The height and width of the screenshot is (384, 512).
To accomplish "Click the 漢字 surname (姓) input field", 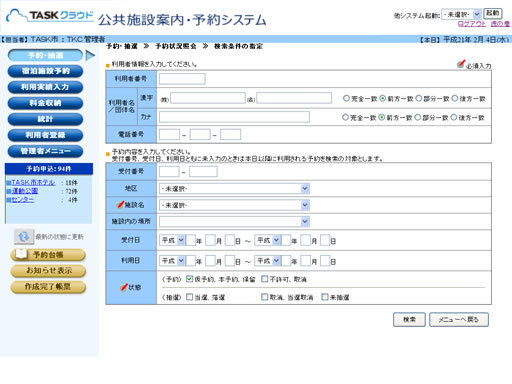I will coord(208,98).
